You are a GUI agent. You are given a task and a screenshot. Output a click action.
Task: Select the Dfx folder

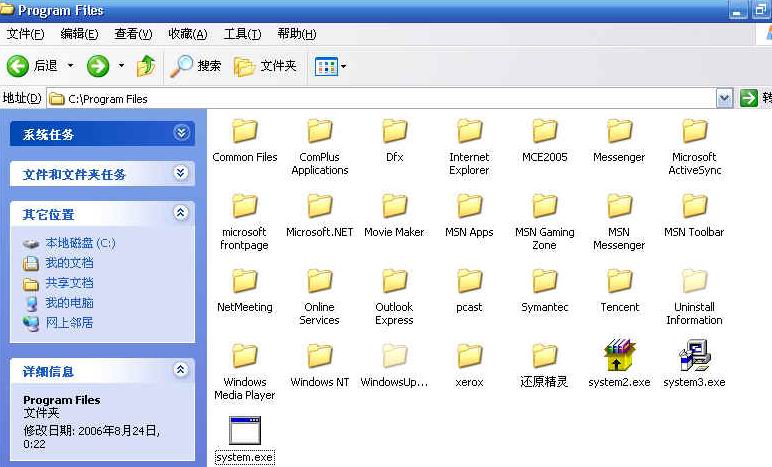[394, 141]
